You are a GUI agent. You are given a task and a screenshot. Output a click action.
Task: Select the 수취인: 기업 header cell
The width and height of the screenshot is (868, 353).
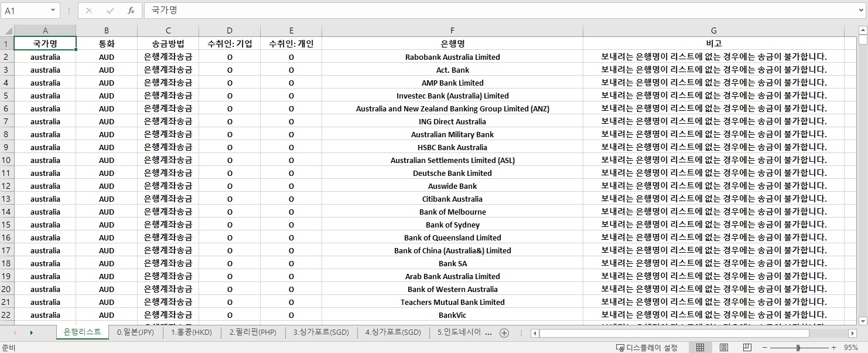point(230,43)
